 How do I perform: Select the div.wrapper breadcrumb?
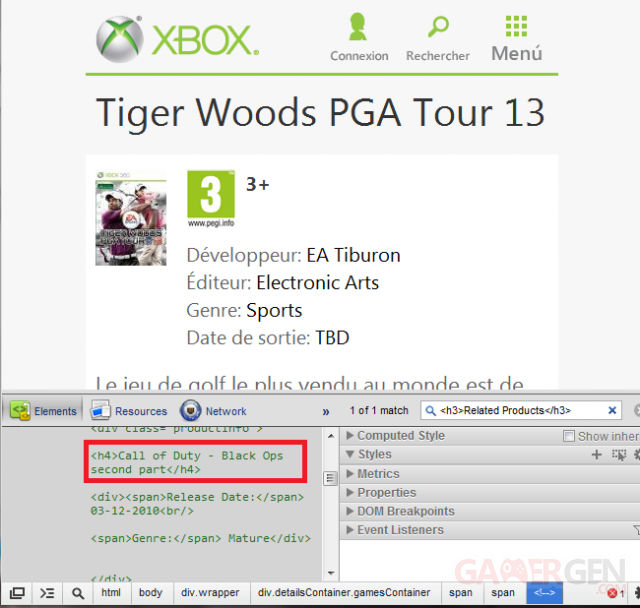(x=210, y=592)
